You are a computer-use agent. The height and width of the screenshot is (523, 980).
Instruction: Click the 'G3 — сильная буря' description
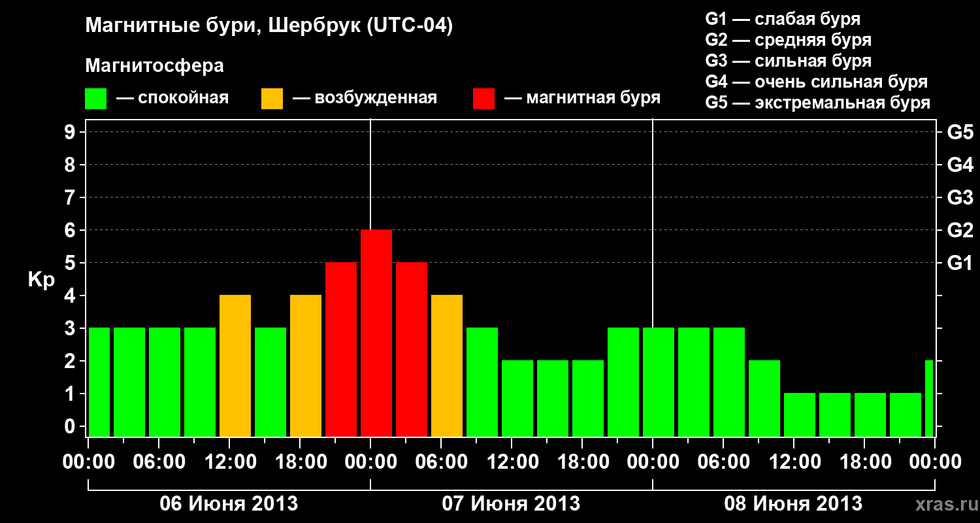click(x=788, y=61)
